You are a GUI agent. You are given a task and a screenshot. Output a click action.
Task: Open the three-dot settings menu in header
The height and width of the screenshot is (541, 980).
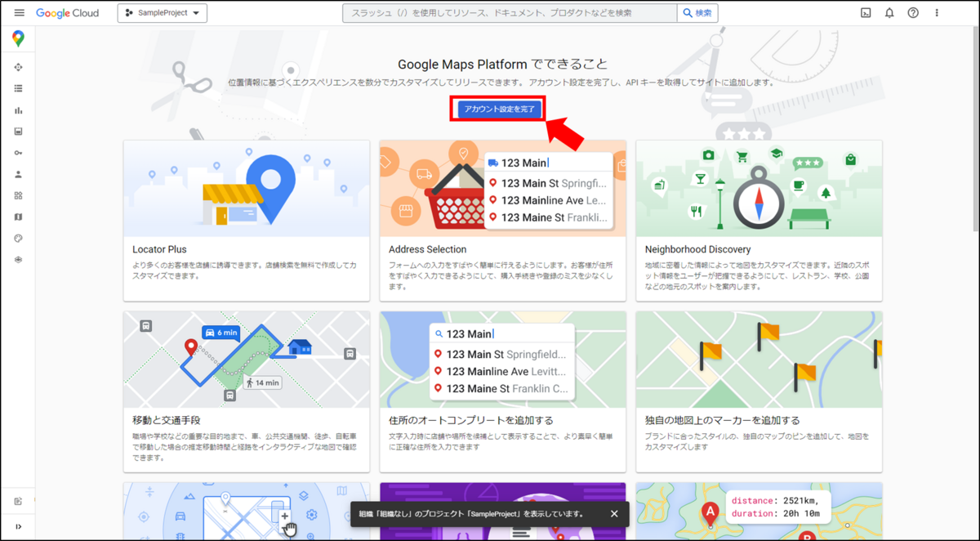click(x=937, y=13)
